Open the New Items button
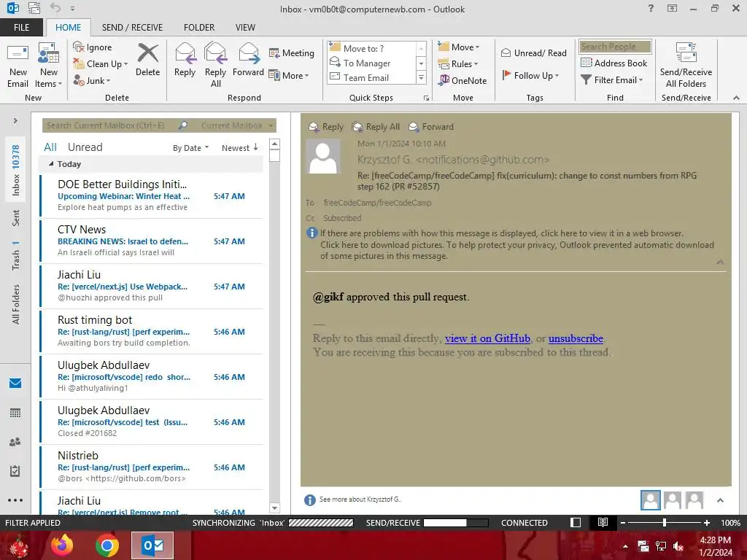Viewport: 747px width, 560px height. [49, 65]
